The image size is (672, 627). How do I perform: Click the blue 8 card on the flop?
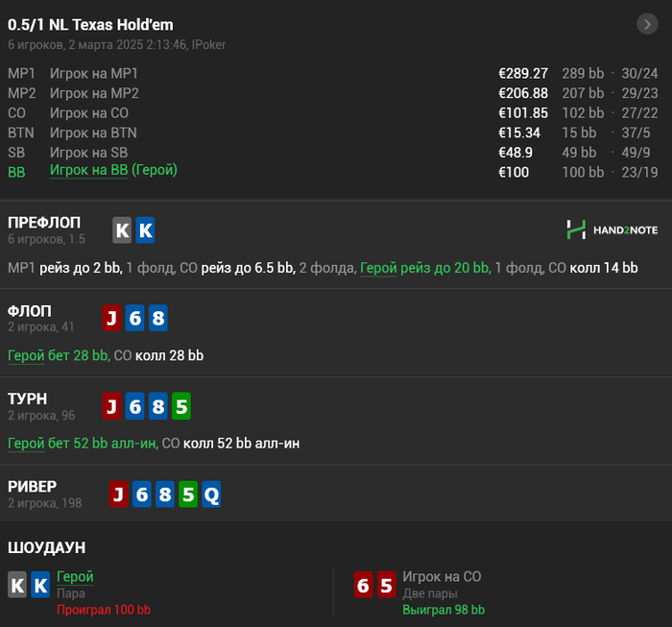(x=158, y=318)
